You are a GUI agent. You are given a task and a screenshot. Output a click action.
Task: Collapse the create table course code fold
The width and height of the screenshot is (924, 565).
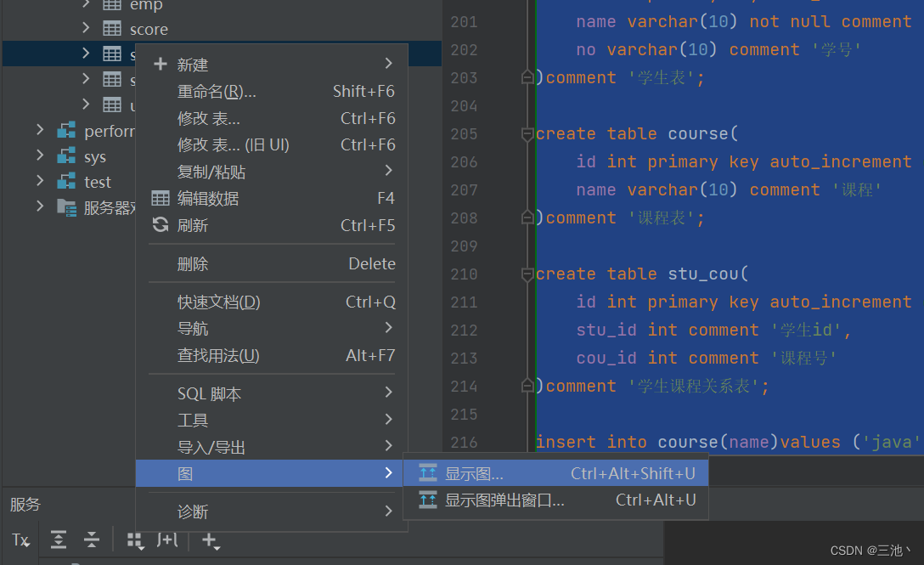(527, 134)
